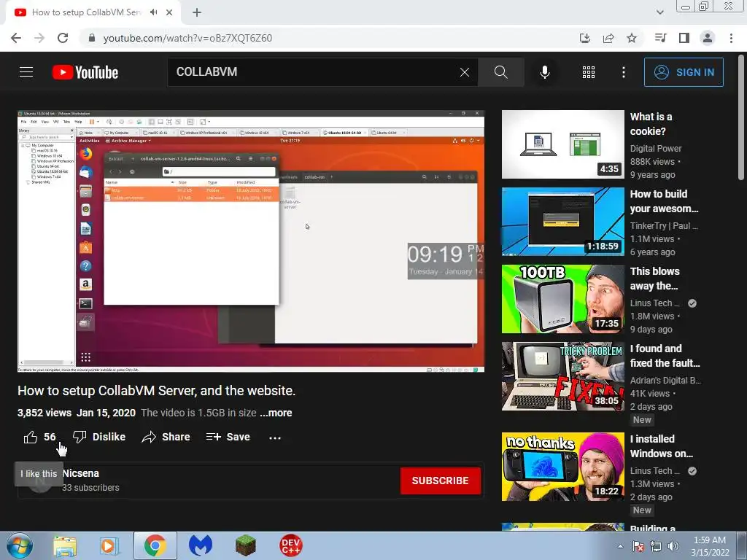The width and height of the screenshot is (747, 560).
Task: Bookmark this tab with the star
Action: click(632, 38)
